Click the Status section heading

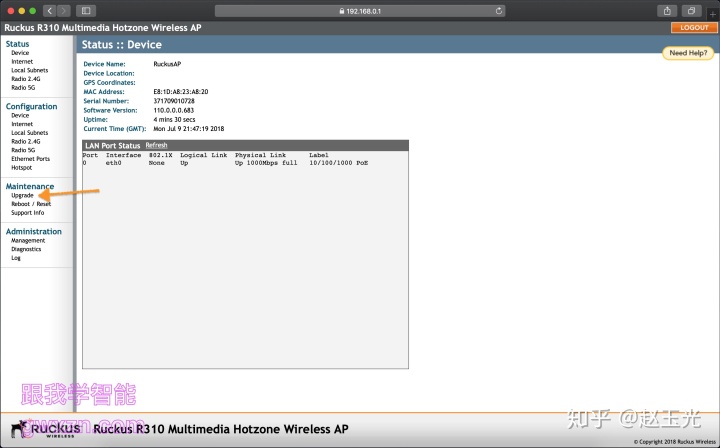17,44
